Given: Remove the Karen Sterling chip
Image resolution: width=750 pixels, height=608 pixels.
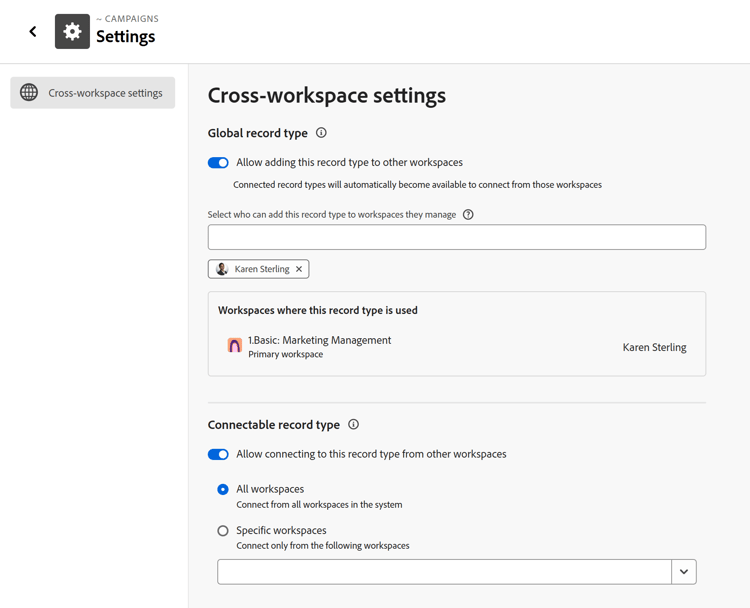Looking at the screenshot, I should tap(299, 269).
